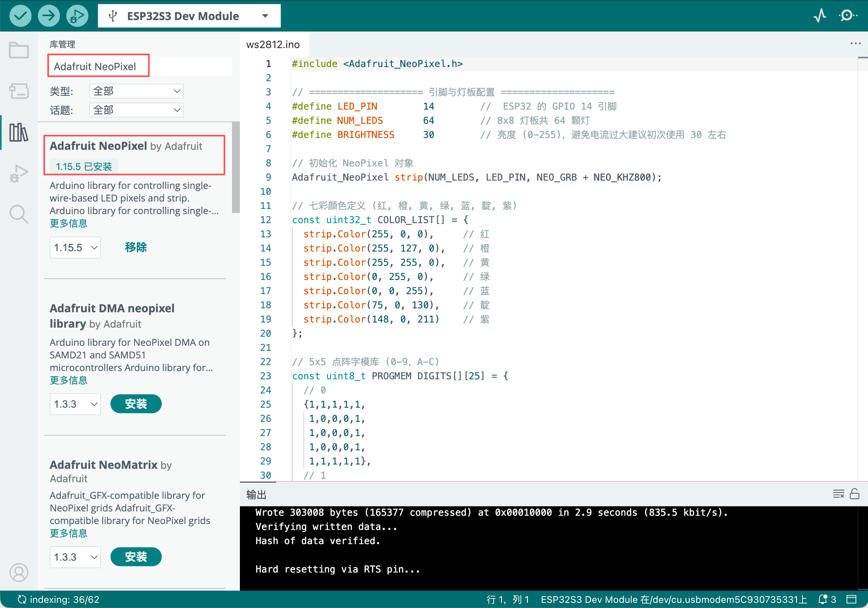Select the Adafruit NeoMatrix library title
The image size is (868, 608).
104,465
